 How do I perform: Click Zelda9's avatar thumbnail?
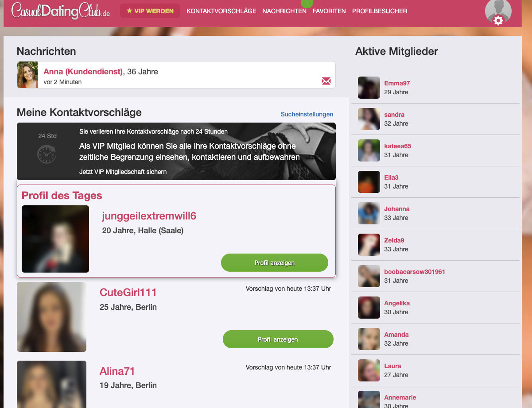[x=369, y=245]
